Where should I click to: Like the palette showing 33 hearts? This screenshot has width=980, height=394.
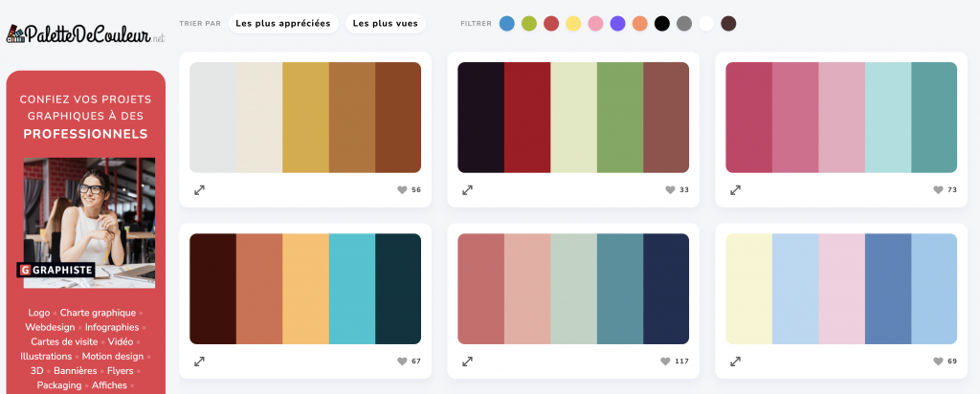click(x=670, y=190)
